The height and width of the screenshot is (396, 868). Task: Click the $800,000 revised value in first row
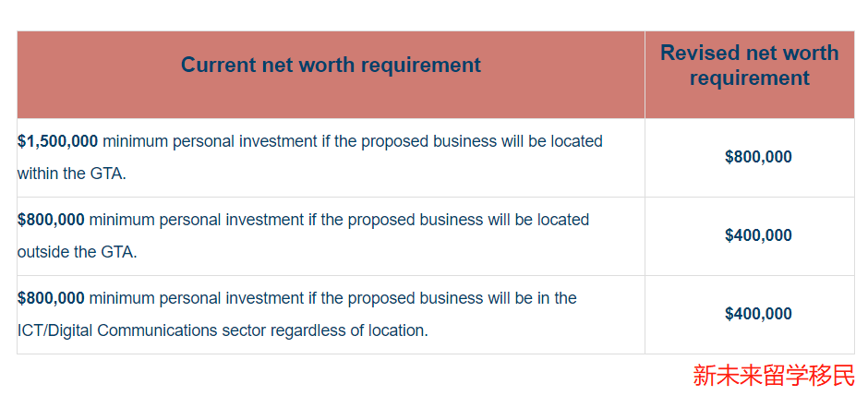coord(758,157)
